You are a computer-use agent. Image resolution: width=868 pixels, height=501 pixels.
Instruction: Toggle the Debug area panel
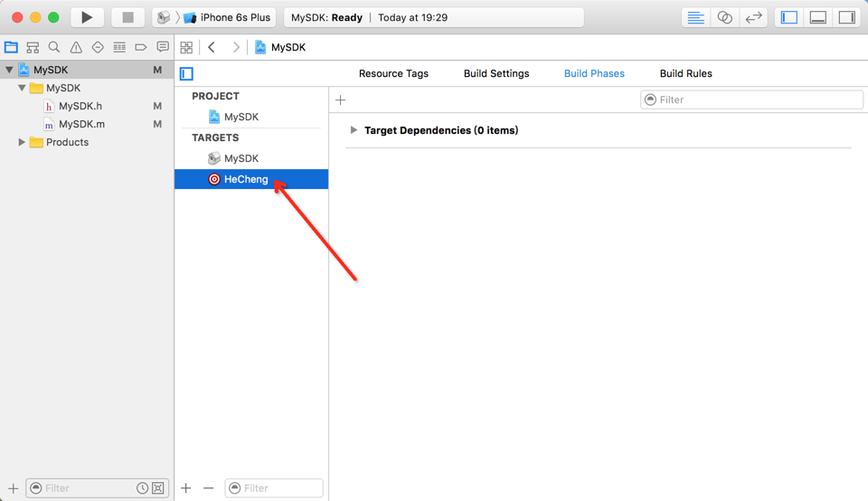click(x=818, y=17)
